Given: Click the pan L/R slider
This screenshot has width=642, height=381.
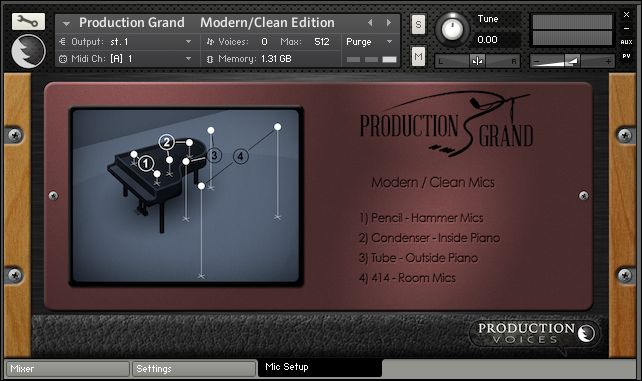Looking at the screenshot, I should pyautogui.click(x=477, y=61).
